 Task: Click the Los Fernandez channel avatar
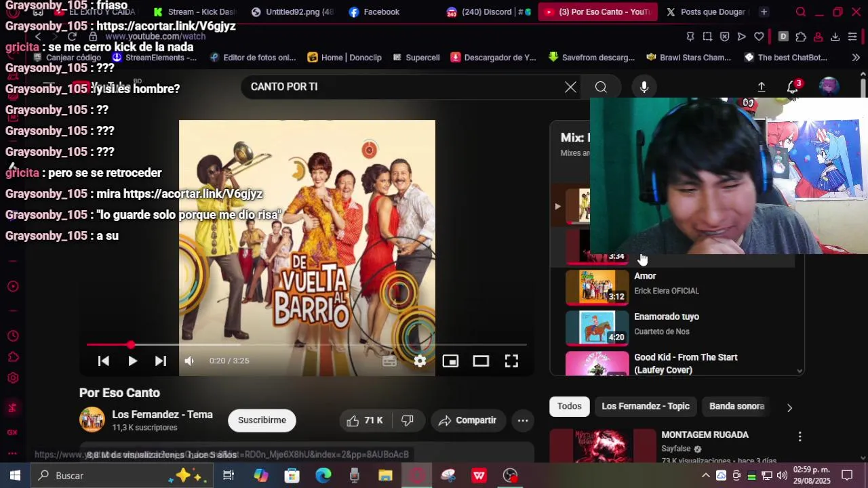coord(92,420)
